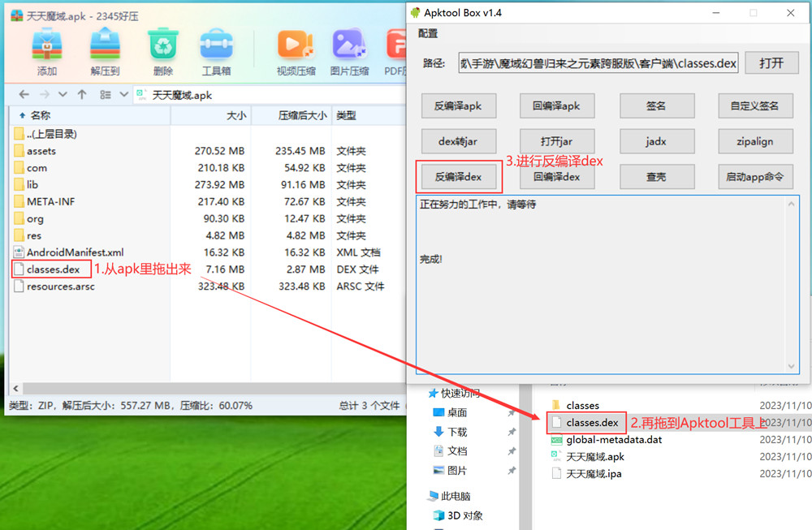Open the navigation history dropdown chevron
Image resolution: width=812 pixels, height=530 pixels.
pos(63,95)
